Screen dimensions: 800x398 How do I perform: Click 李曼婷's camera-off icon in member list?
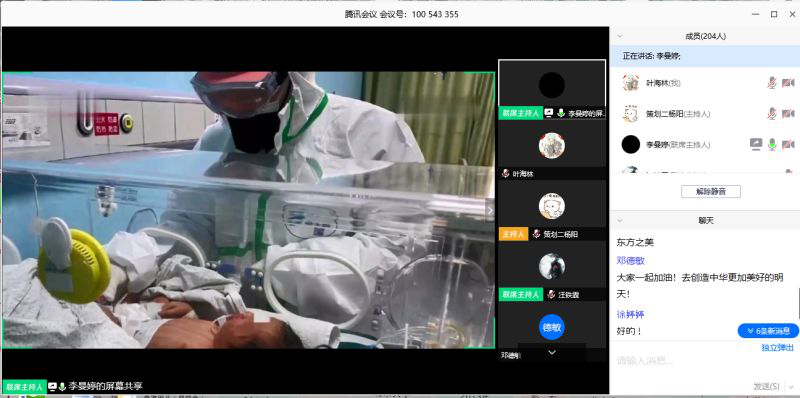[788, 144]
